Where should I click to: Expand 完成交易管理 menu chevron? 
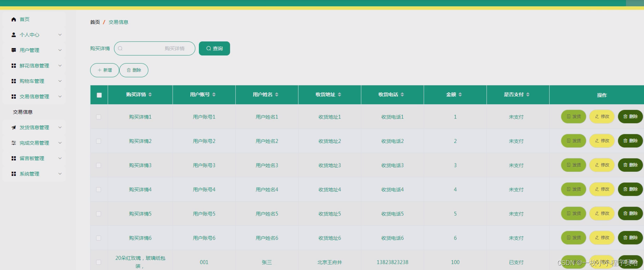click(60, 143)
